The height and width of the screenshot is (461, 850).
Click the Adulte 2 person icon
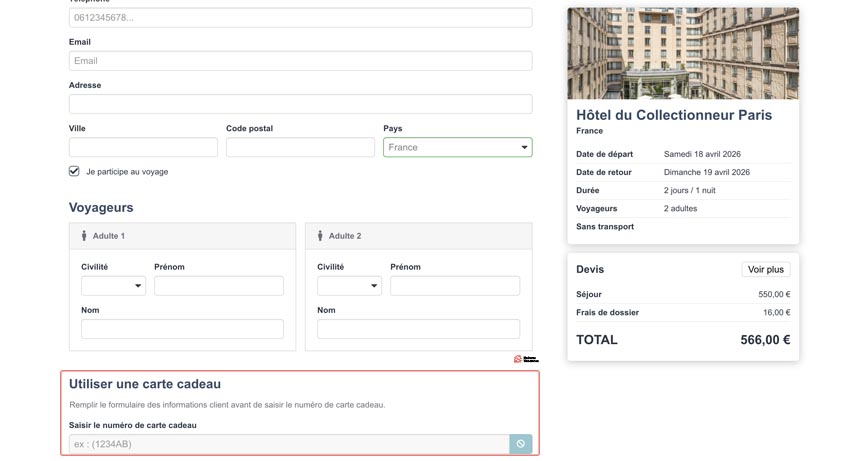click(x=320, y=236)
